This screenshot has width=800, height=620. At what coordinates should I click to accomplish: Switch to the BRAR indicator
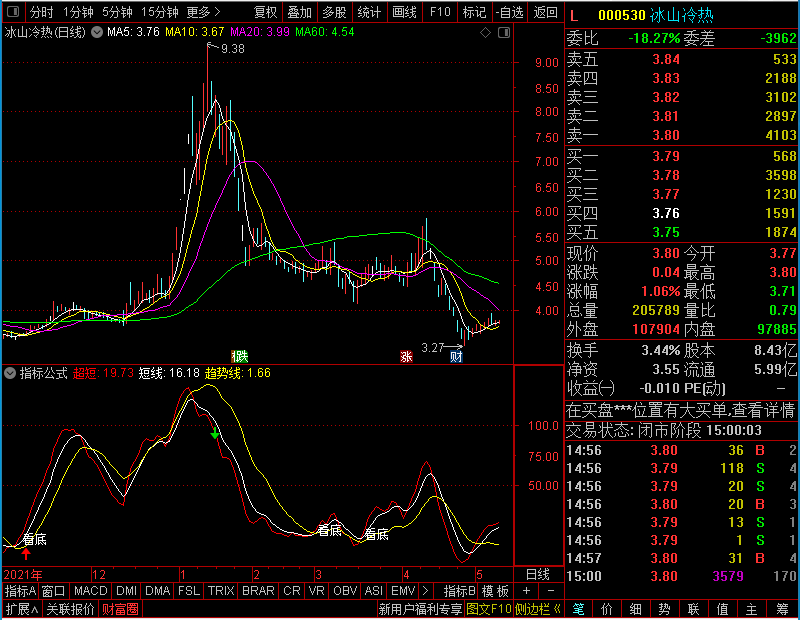pyautogui.click(x=258, y=591)
